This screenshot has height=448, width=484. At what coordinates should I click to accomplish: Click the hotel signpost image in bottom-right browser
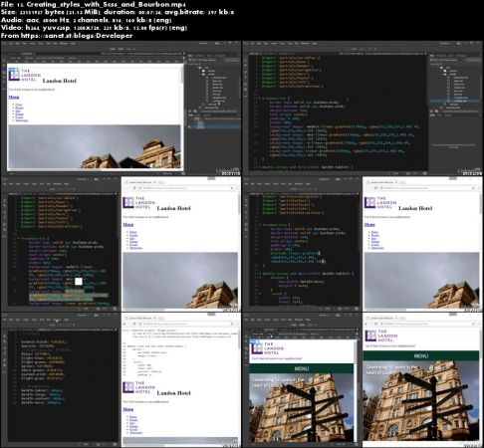tap(421, 401)
